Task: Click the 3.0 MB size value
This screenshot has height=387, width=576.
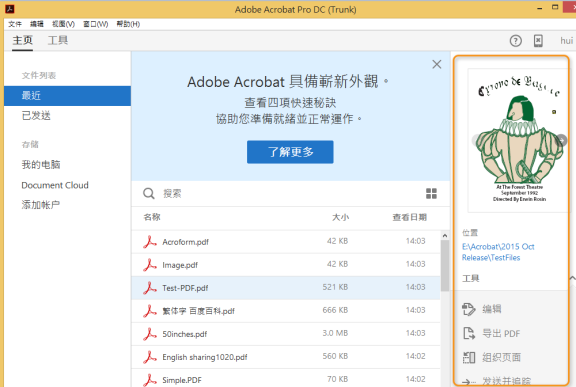Action: point(335,333)
